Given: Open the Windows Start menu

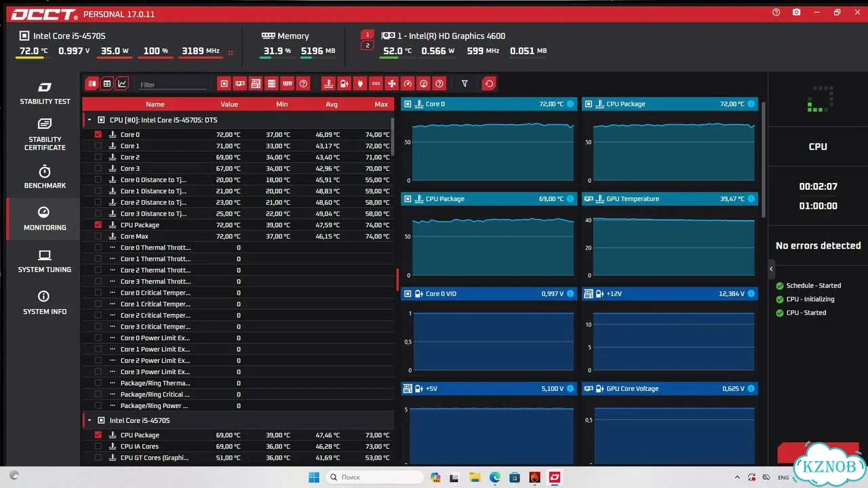Looking at the screenshot, I should click(314, 477).
